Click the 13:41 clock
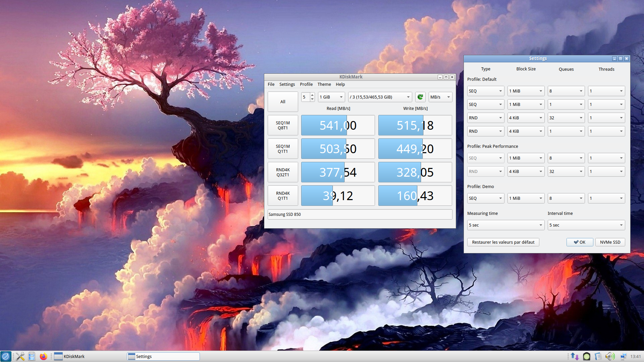This screenshot has height=362, width=644. click(x=636, y=356)
